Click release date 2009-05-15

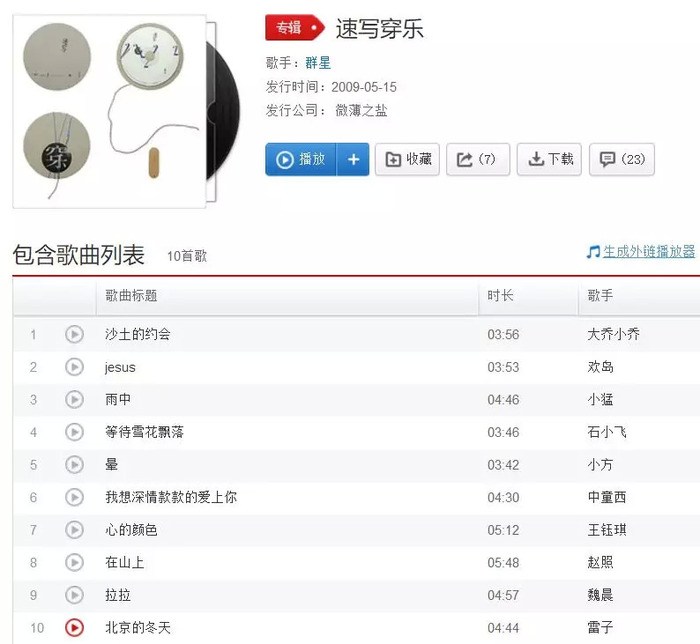coord(364,87)
